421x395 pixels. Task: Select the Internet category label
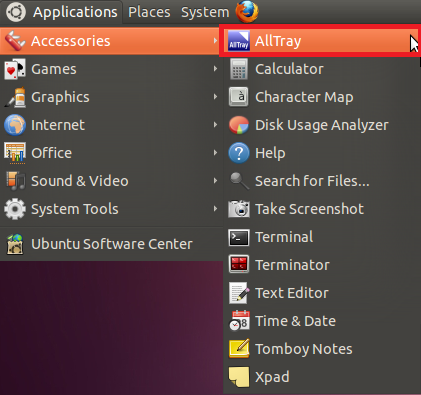pyautogui.click(x=58, y=125)
